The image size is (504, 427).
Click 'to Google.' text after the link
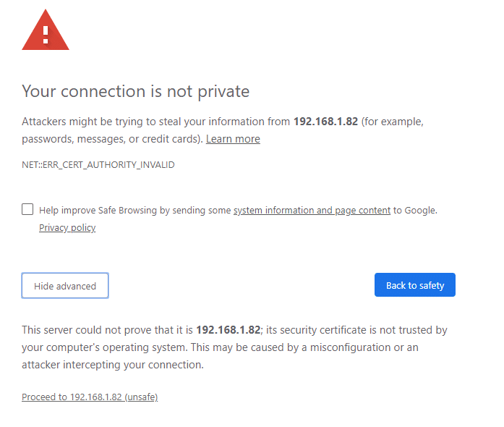coord(415,211)
